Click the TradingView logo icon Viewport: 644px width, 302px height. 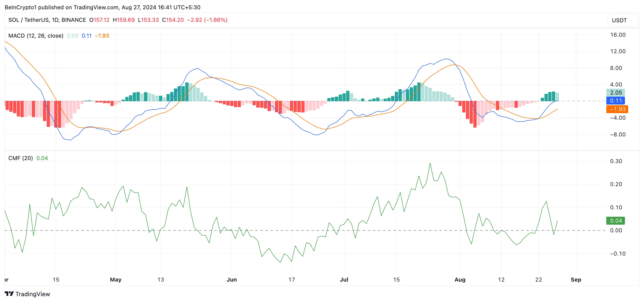9,294
